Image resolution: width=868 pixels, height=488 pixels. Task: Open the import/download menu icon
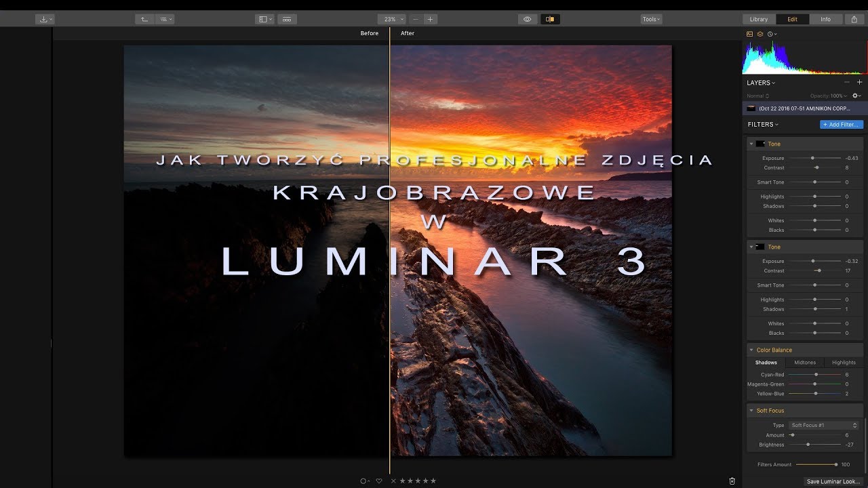(45, 19)
